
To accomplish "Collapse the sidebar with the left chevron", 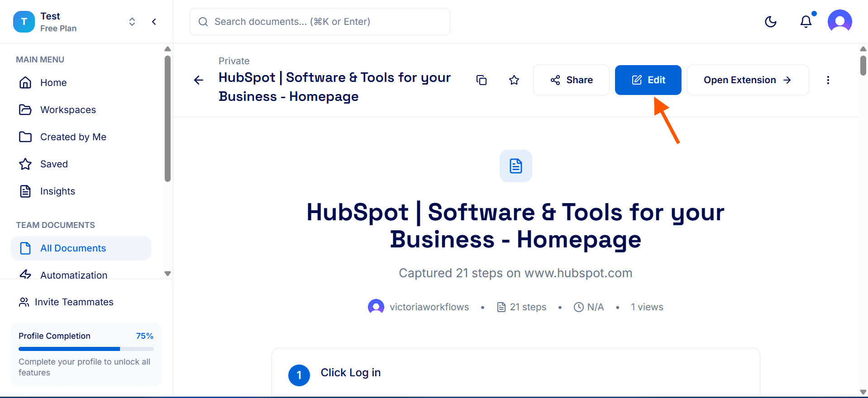I will (x=154, y=22).
